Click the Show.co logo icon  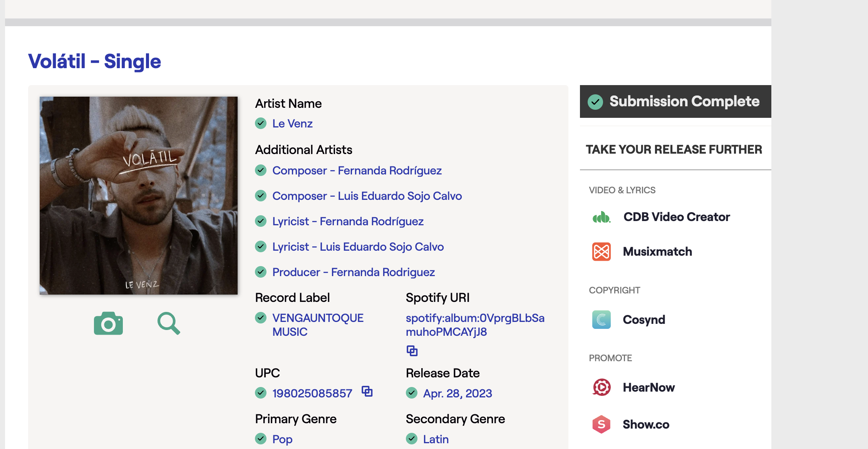(x=602, y=424)
